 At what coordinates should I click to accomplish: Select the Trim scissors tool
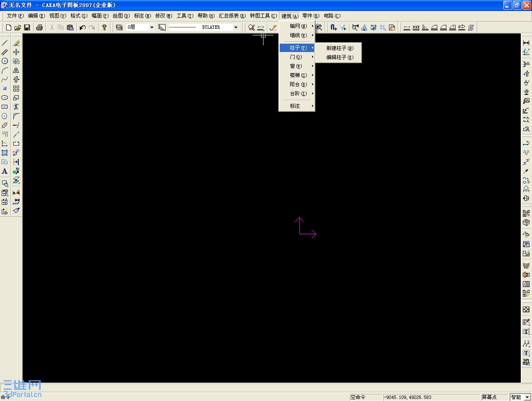point(16,107)
